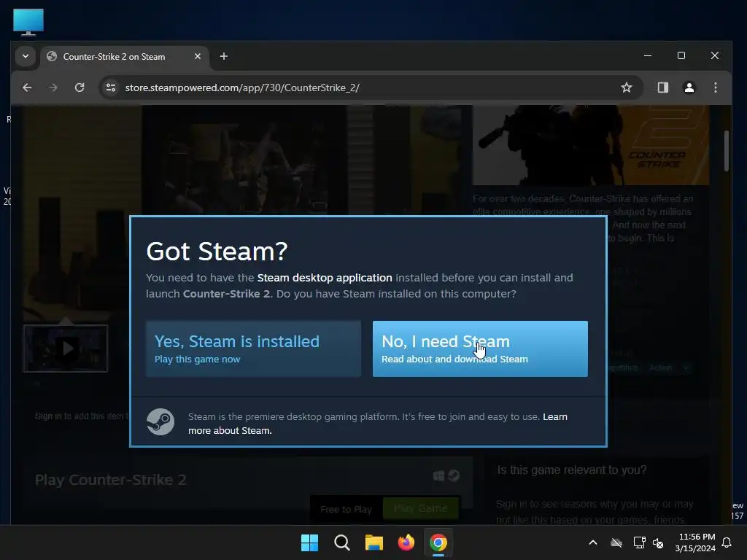Go back to the previous page
The height and width of the screenshot is (560, 747).
coord(27,87)
